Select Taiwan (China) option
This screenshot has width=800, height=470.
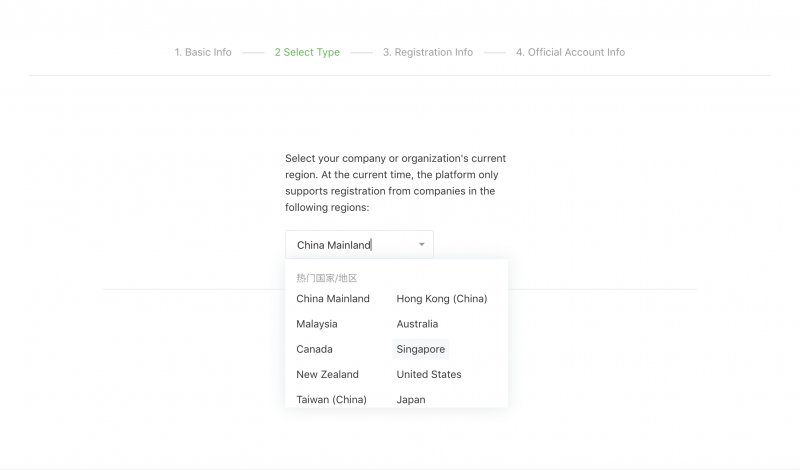332,399
